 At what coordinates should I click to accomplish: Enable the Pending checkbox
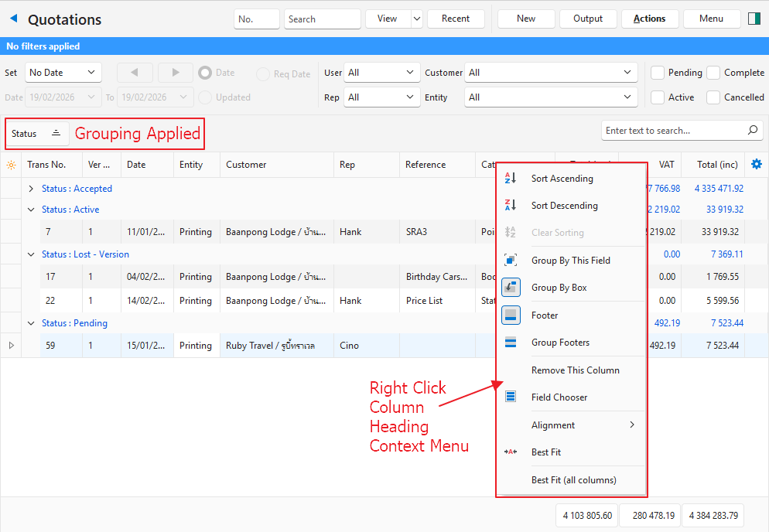658,73
